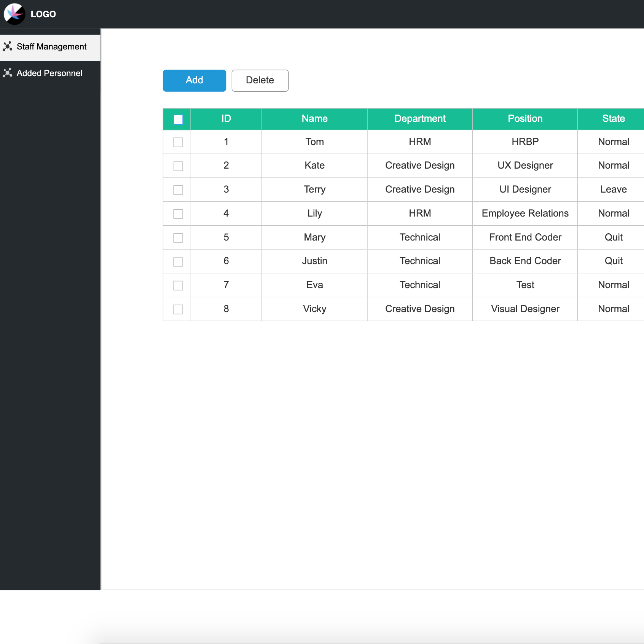Click the Added Personnel network icon
The width and height of the screenshot is (644, 644).
tap(8, 73)
